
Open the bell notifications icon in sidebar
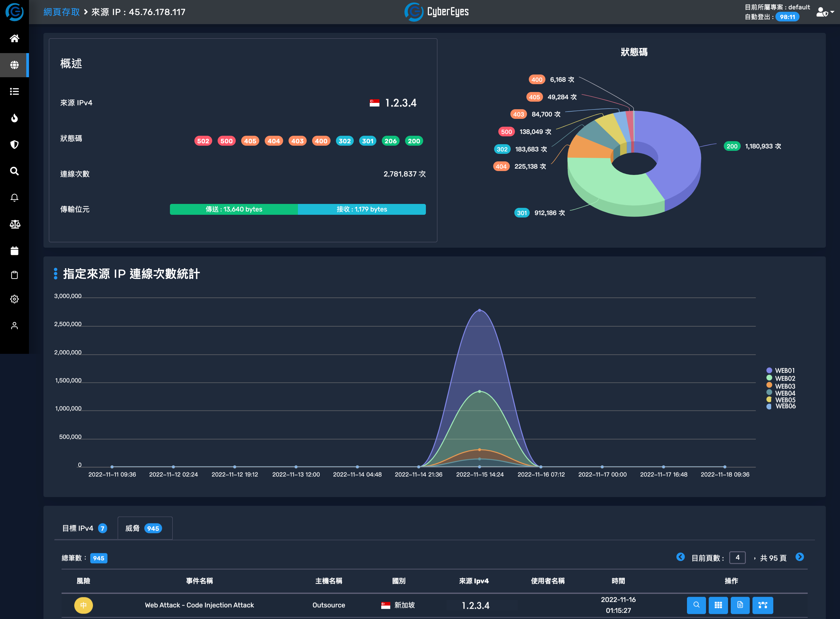pyautogui.click(x=14, y=198)
